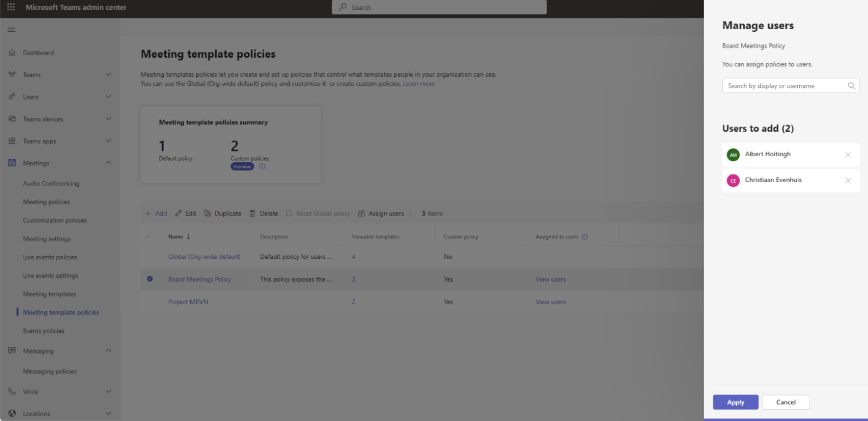Open Live events policies in the sidebar
The width and height of the screenshot is (868, 421).
click(50, 257)
